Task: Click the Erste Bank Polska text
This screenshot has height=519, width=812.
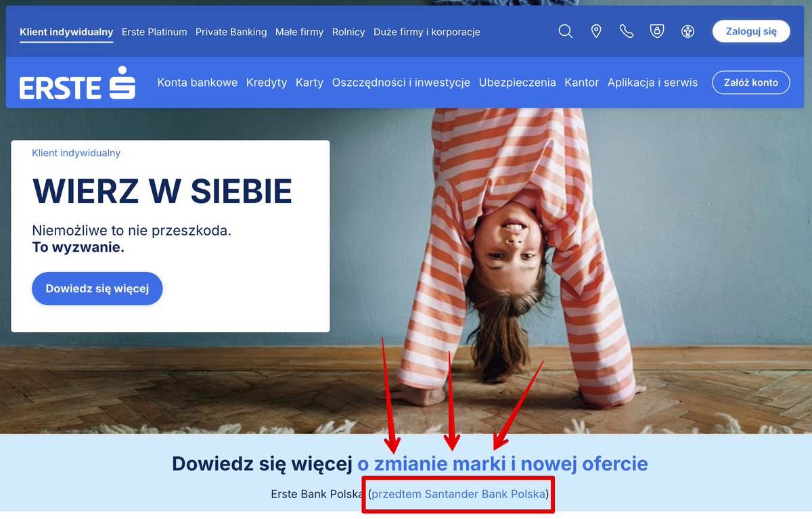Action: (x=317, y=494)
